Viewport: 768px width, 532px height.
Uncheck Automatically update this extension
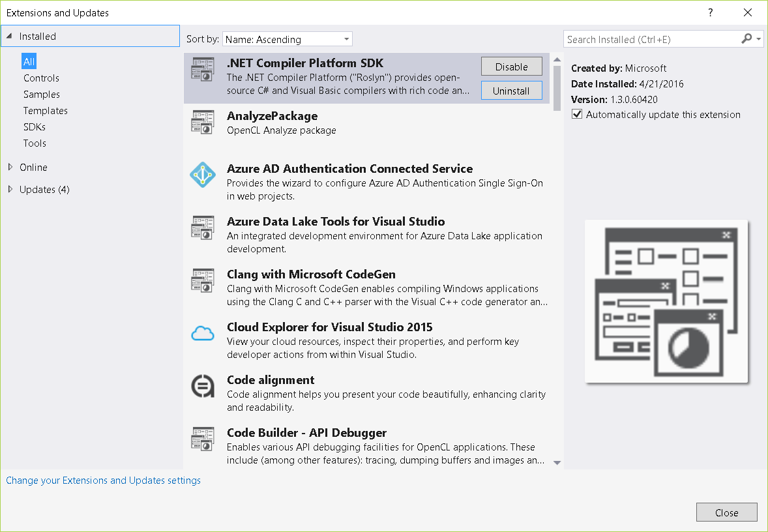click(x=576, y=114)
